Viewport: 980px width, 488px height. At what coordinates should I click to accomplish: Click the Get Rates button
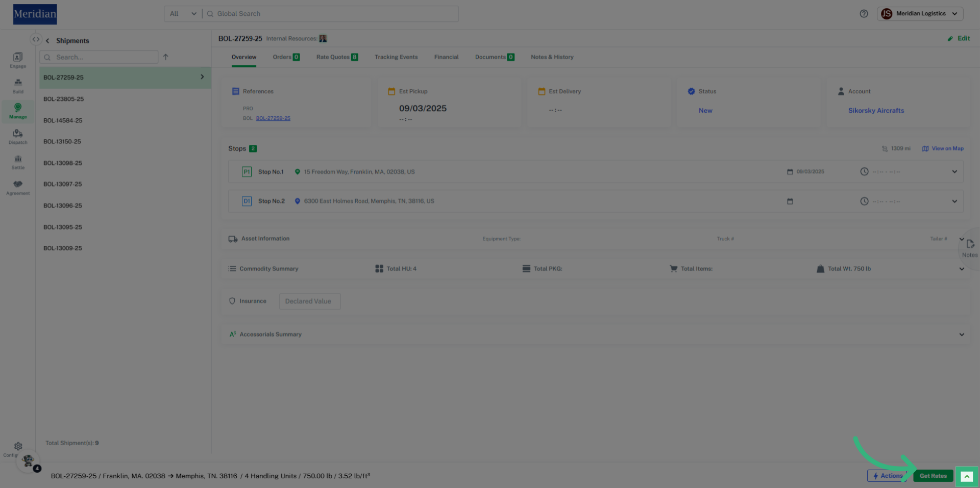point(933,476)
